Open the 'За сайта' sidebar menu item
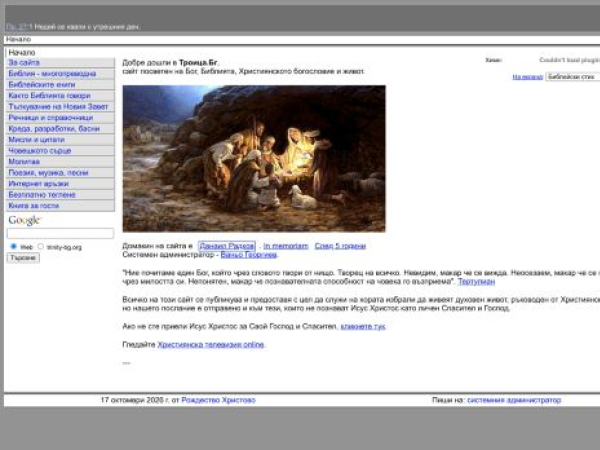Screen dimensions: 600x450 [x=60, y=62]
